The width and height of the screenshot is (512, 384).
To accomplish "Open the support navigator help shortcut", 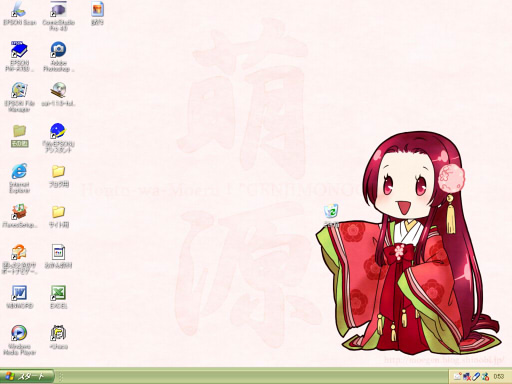I will [19, 259].
